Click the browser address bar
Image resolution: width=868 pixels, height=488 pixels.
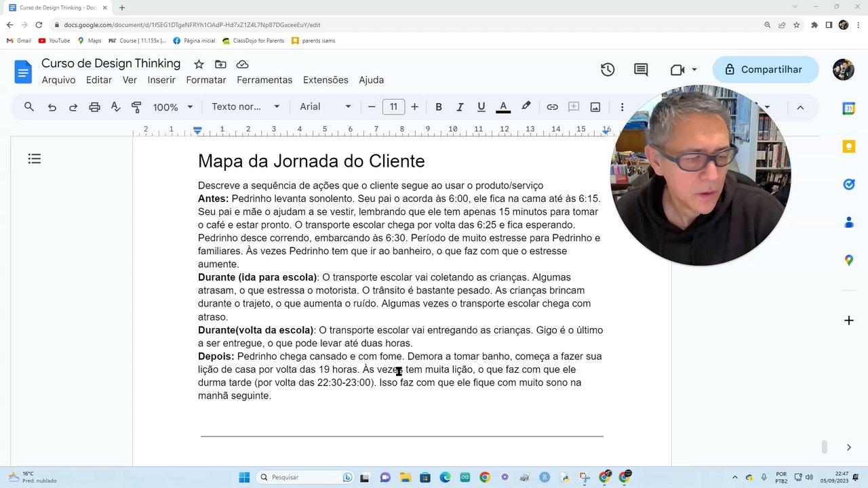pyautogui.click(x=407, y=25)
